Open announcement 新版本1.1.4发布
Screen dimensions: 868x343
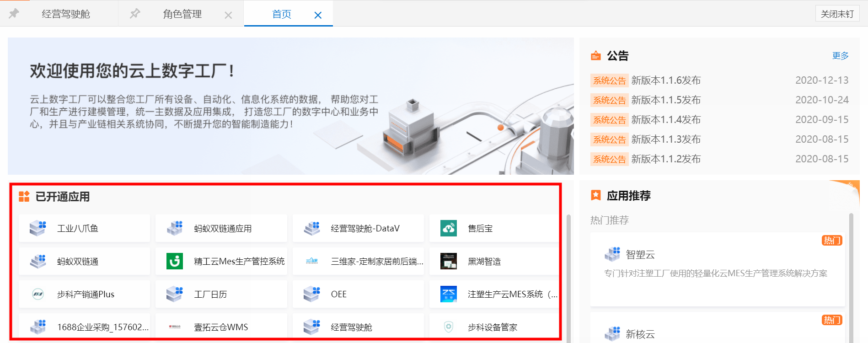click(666, 120)
